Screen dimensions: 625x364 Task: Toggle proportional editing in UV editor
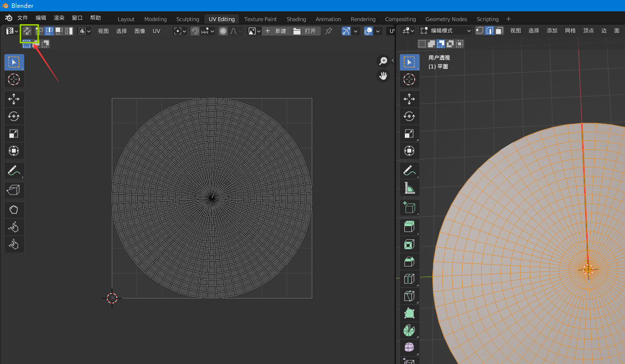(x=224, y=31)
